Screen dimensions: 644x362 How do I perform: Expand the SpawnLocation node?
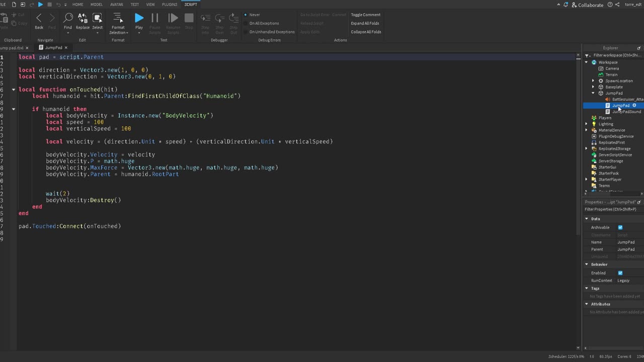(x=593, y=81)
